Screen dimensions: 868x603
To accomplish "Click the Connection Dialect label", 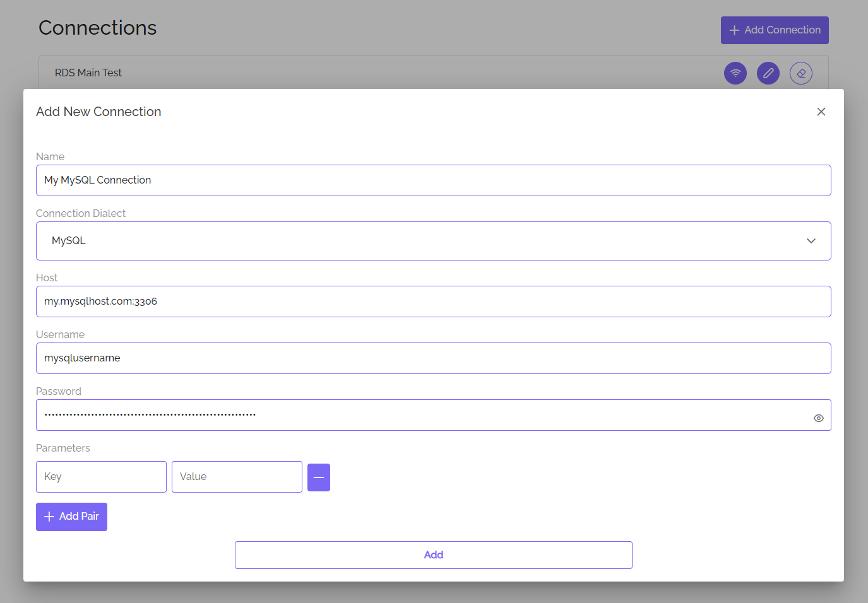I will [x=81, y=213].
